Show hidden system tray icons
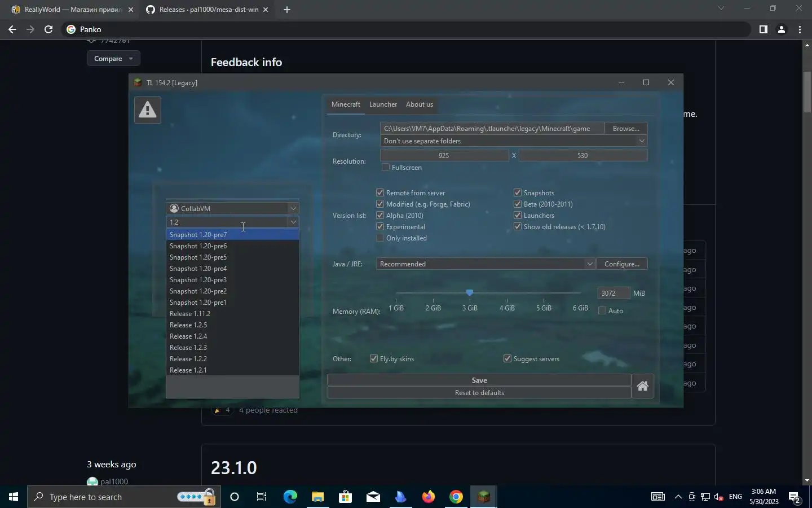Image resolution: width=812 pixels, height=508 pixels. [x=678, y=497]
